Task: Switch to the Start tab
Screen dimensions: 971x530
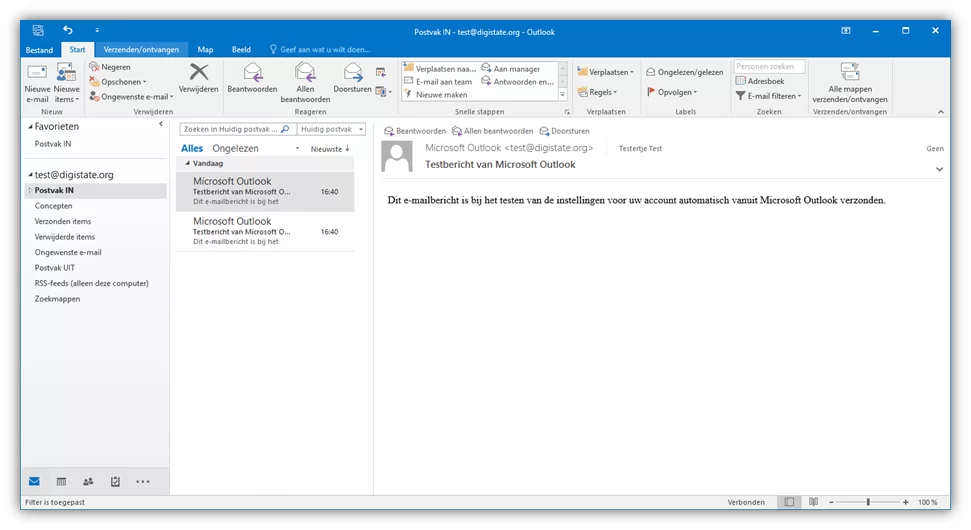Action: 77,50
